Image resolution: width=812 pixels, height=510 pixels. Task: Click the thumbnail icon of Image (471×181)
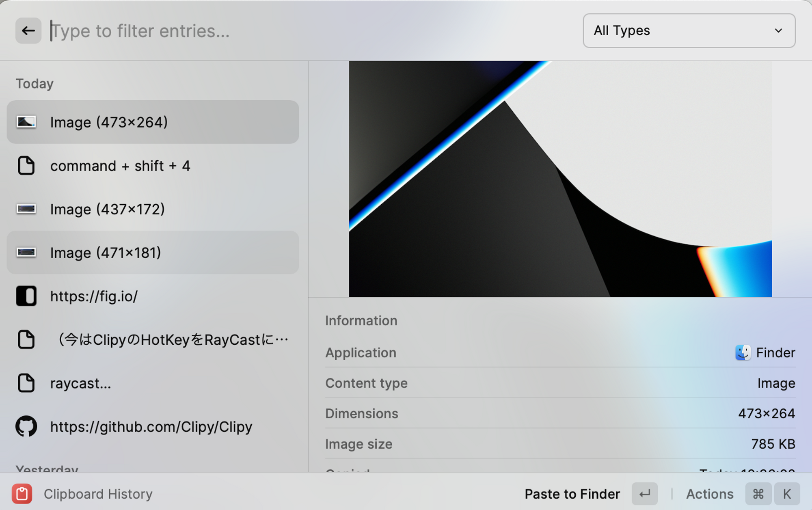pos(26,253)
